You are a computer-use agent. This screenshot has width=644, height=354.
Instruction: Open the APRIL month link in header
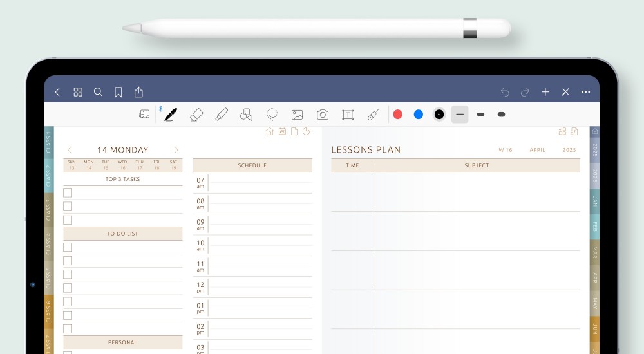537,150
